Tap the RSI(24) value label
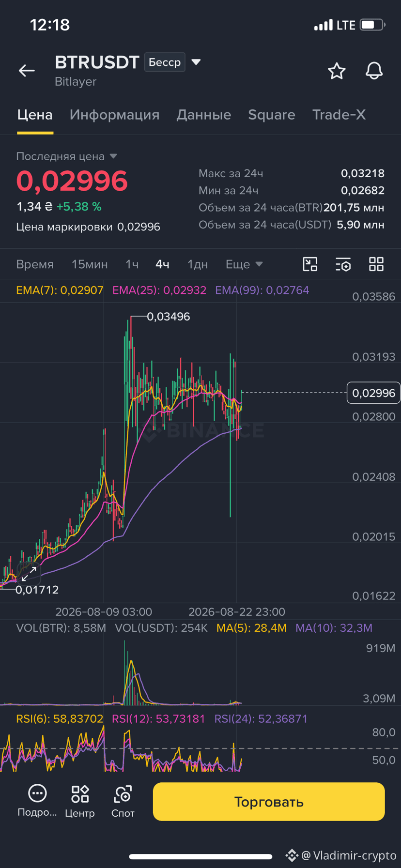 coord(261,719)
